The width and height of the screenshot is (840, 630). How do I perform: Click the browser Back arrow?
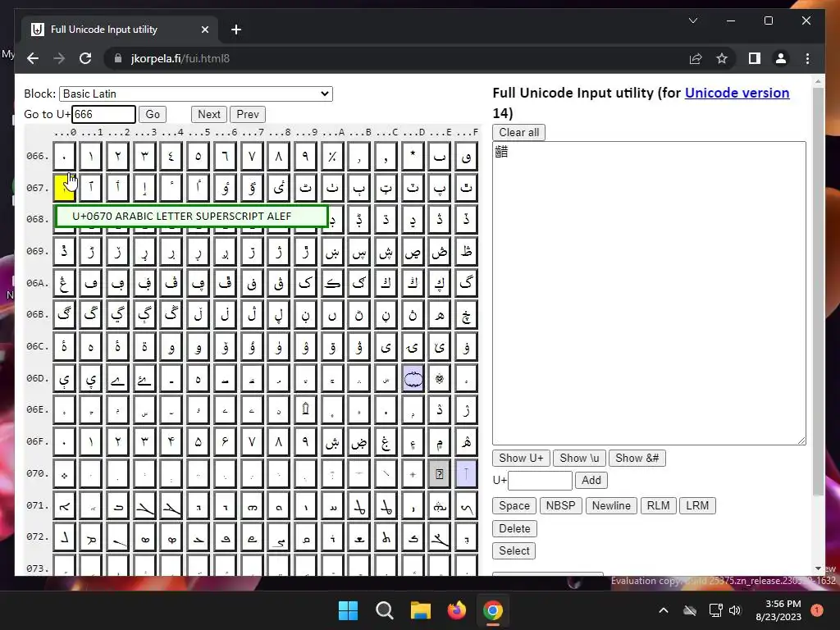click(x=33, y=58)
